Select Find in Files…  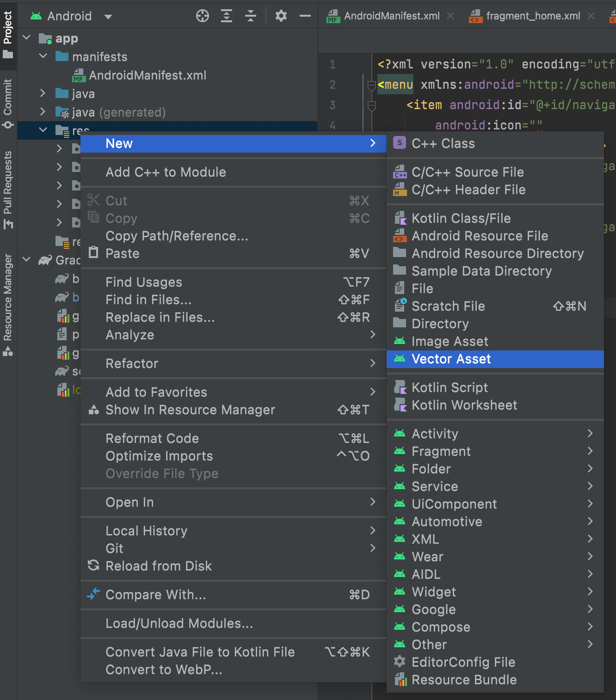tap(234, 300)
